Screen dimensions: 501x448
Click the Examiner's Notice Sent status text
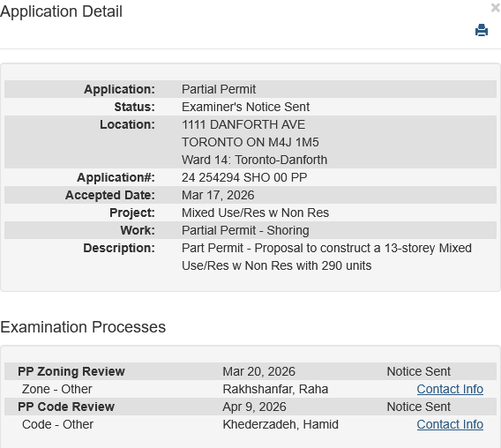pyautogui.click(x=246, y=107)
